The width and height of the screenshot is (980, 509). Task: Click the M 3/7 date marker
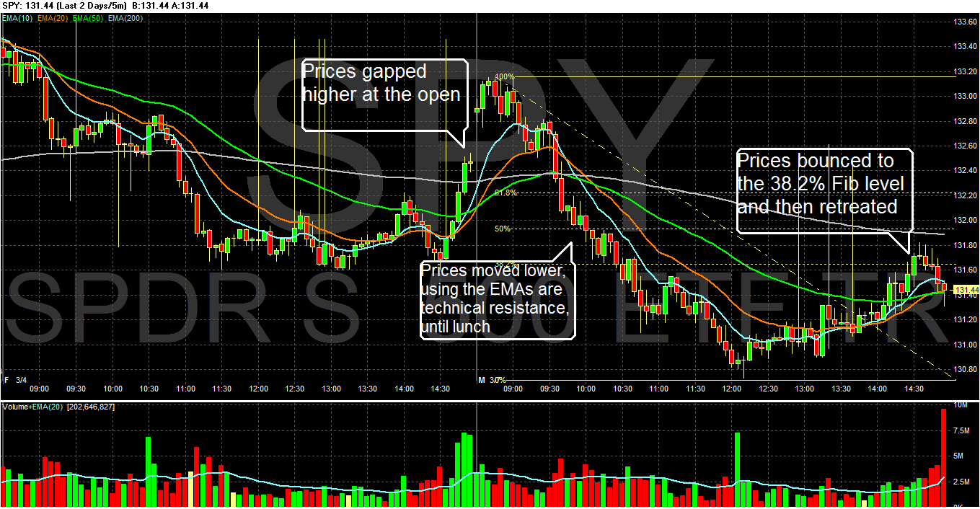click(490, 379)
